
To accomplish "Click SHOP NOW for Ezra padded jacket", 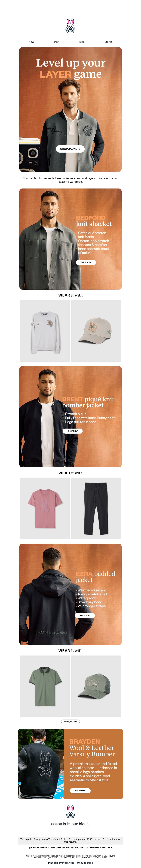I will pos(85,615).
